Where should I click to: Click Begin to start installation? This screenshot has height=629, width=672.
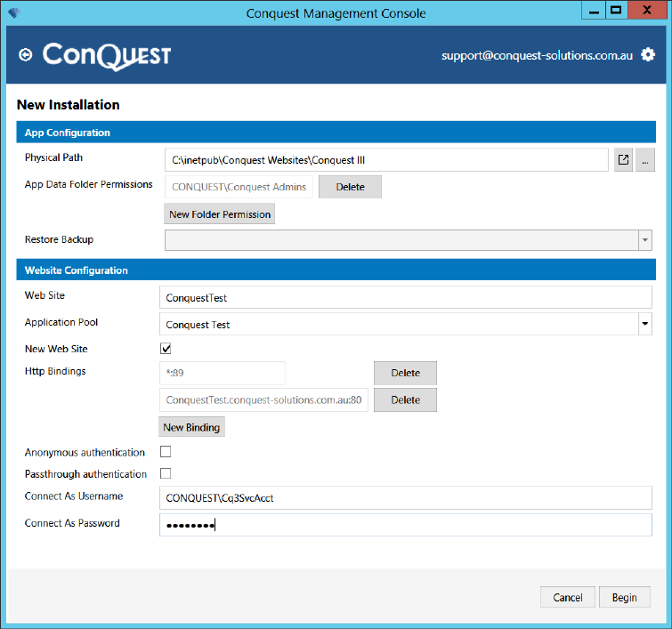tap(625, 597)
